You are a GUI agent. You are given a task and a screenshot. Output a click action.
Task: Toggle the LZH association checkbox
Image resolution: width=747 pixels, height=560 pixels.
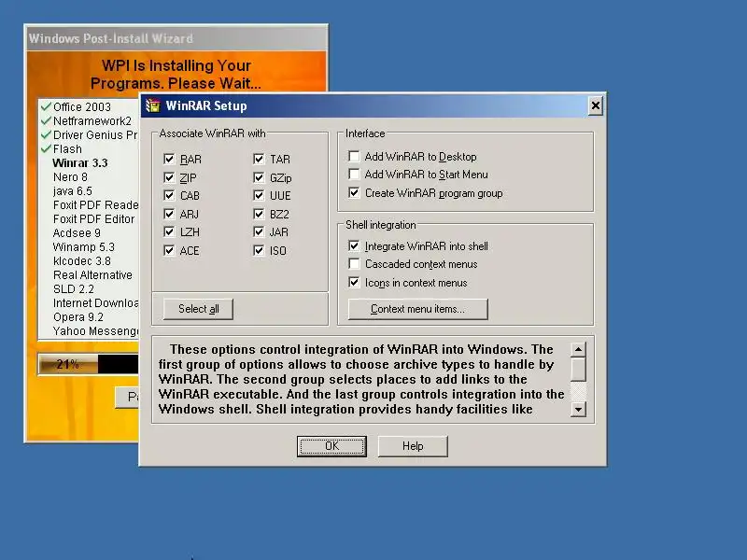[x=169, y=231]
